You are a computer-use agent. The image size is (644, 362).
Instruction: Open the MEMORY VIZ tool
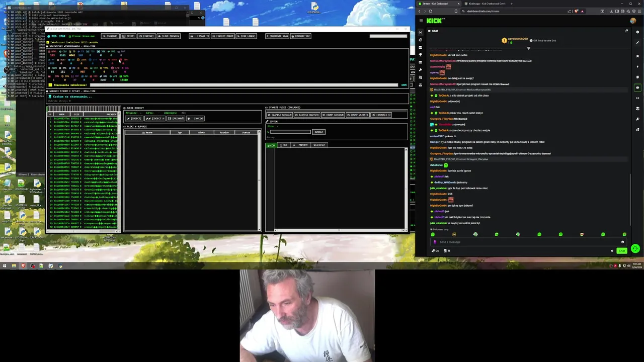click(x=301, y=36)
